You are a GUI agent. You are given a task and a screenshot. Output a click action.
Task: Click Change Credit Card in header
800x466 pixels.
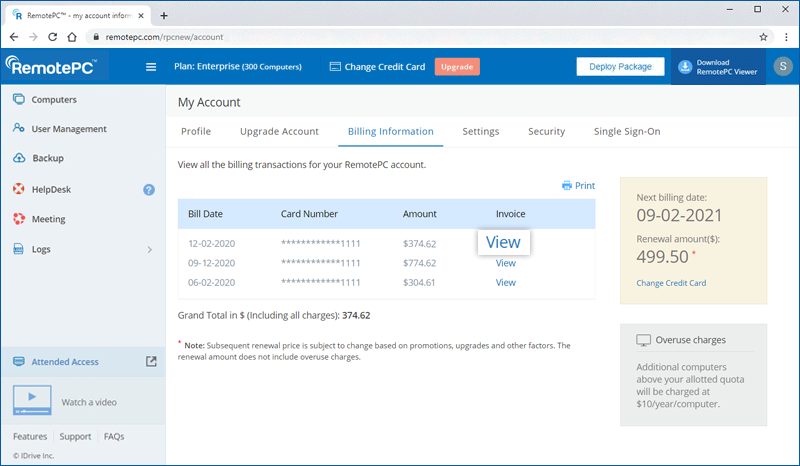click(x=385, y=67)
